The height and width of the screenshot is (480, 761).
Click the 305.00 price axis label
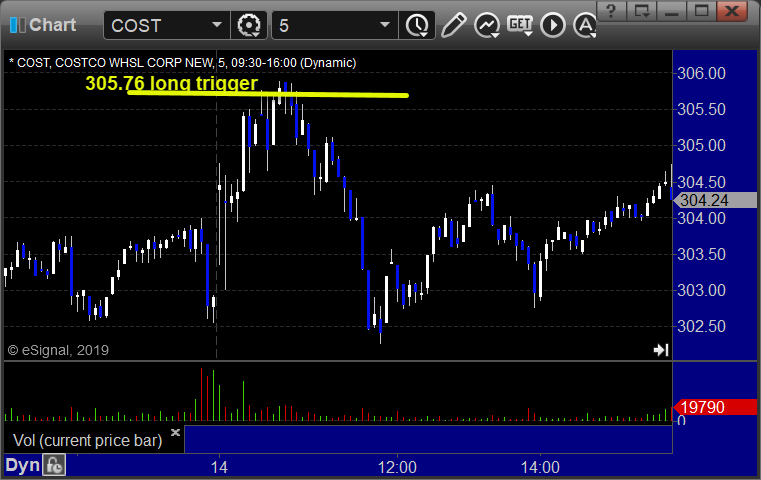point(701,145)
